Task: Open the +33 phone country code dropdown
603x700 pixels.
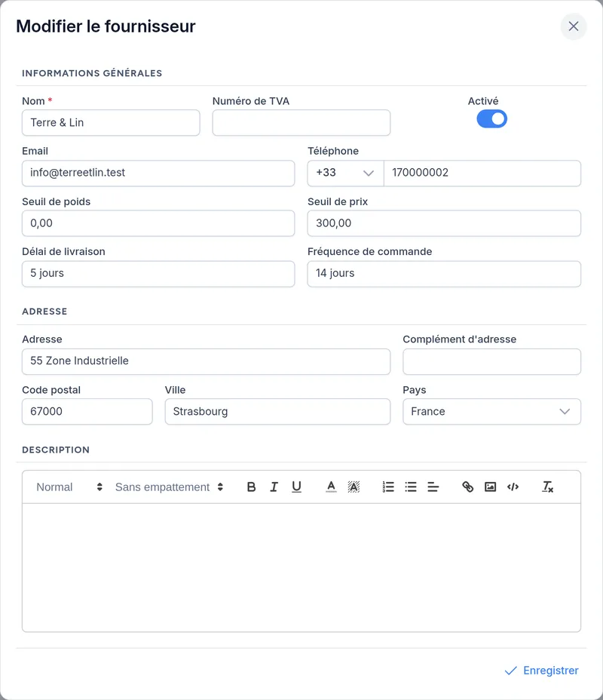Action: [346, 173]
